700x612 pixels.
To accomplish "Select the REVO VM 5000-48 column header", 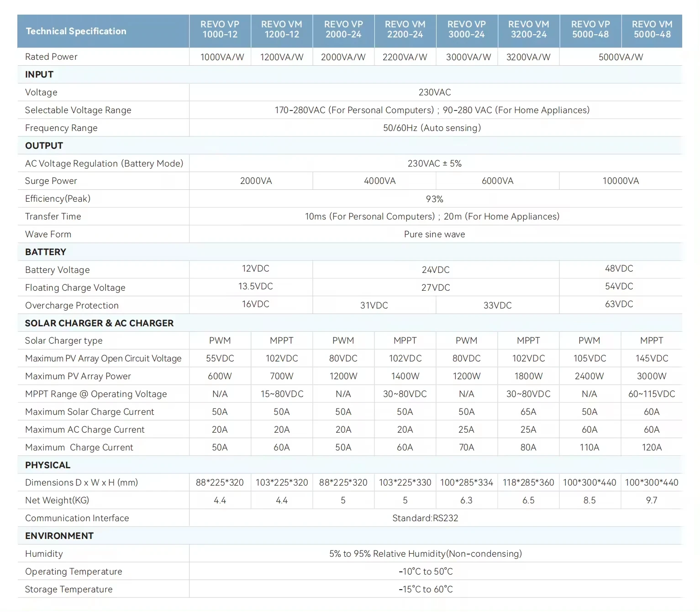I will tap(652, 30).
